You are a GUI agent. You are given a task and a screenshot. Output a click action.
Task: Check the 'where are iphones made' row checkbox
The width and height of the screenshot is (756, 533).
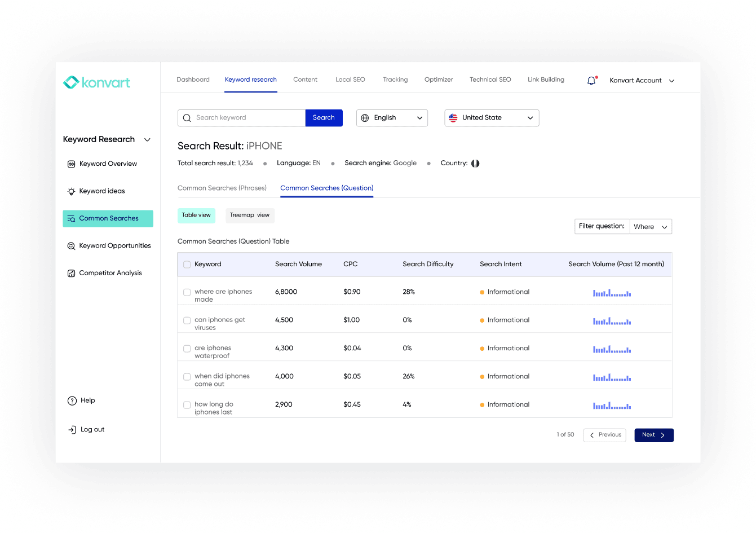pos(187,292)
